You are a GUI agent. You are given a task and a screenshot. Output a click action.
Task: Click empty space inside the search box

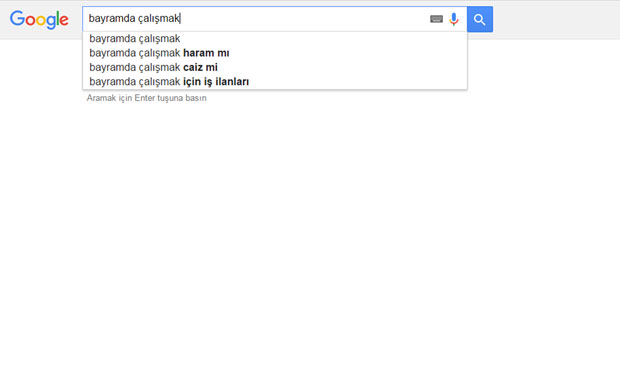304,19
